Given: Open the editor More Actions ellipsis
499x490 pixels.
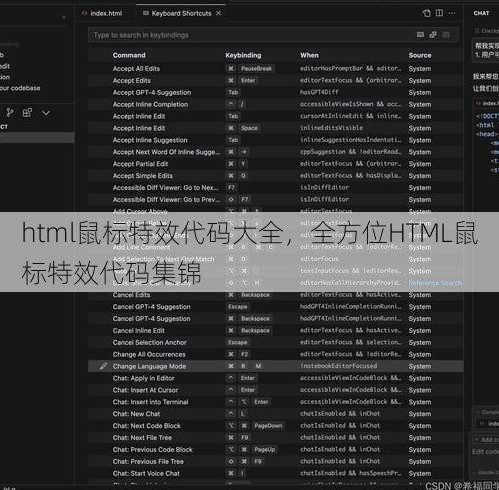Looking at the screenshot, I should pyautogui.click(x=452, y=13).
